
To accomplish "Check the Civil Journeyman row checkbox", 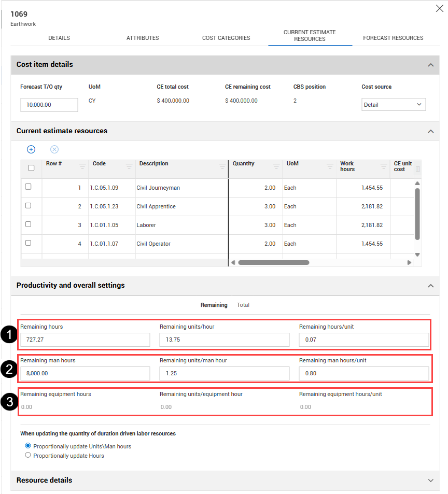I will point(29,187).
